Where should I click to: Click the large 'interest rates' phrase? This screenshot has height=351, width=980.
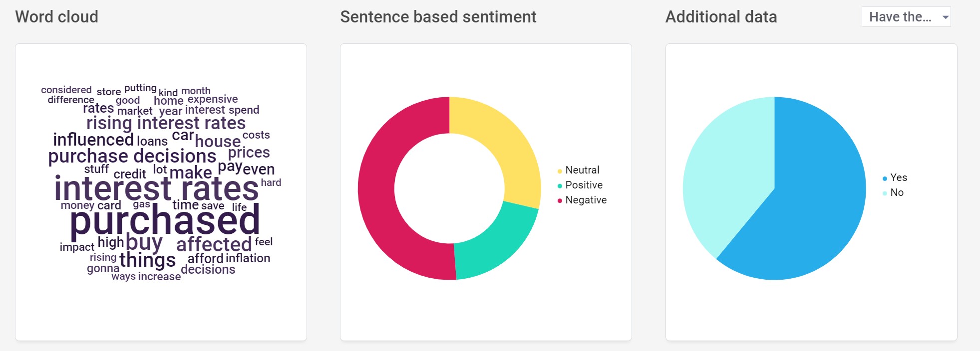click(156, 189)
